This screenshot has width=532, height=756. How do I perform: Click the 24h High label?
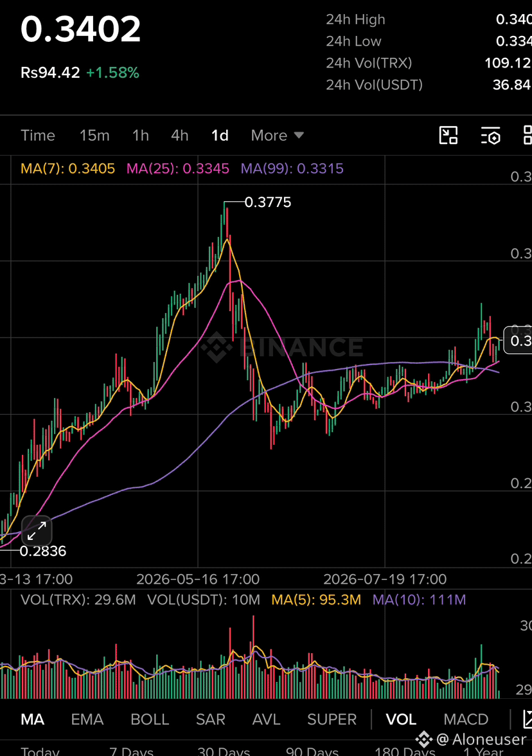356,20
